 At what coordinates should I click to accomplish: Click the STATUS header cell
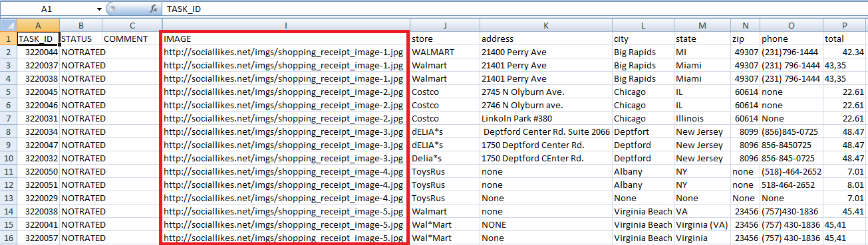click(x=81, y=39)
